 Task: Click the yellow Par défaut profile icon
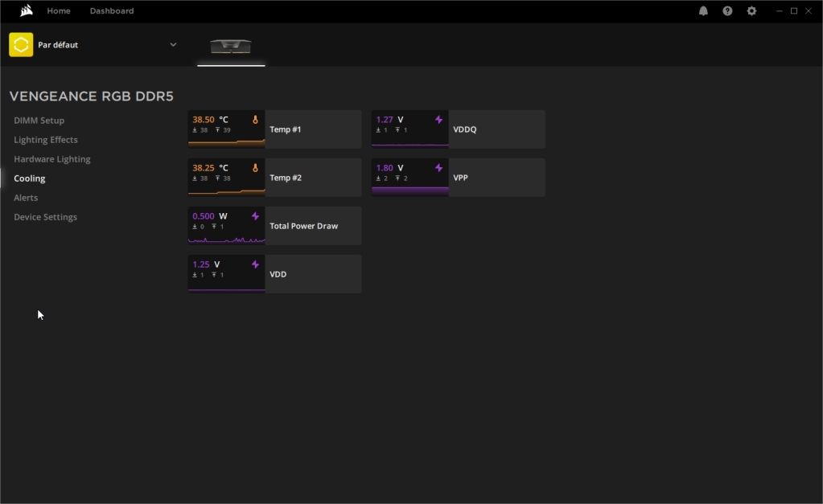(21, 44)
